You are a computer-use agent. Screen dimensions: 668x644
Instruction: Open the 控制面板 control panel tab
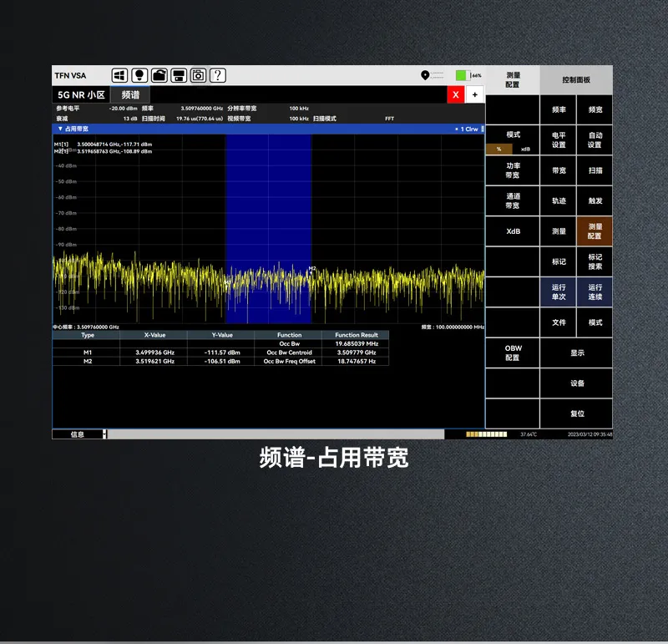pyautogui.click(x=576, y=80)
